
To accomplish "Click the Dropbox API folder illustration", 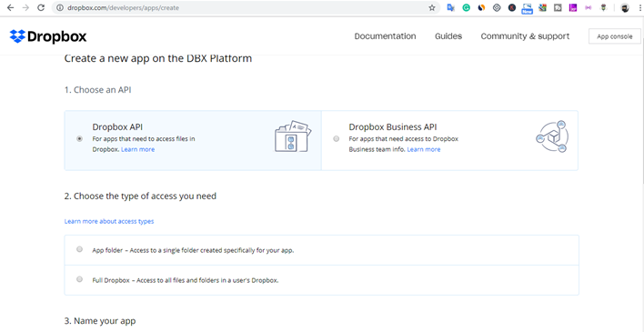I will coord(293,136).
